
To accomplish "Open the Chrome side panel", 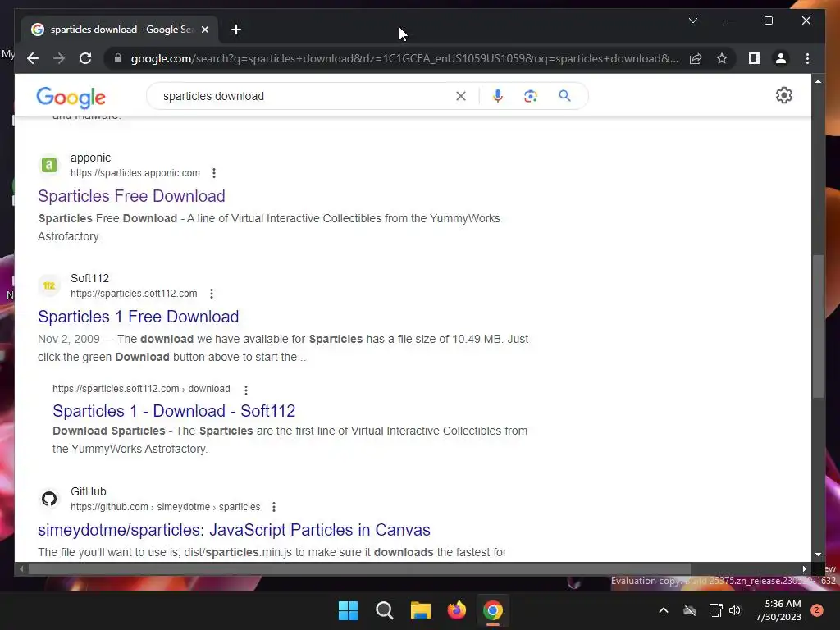I will click(x=755, y=58).
